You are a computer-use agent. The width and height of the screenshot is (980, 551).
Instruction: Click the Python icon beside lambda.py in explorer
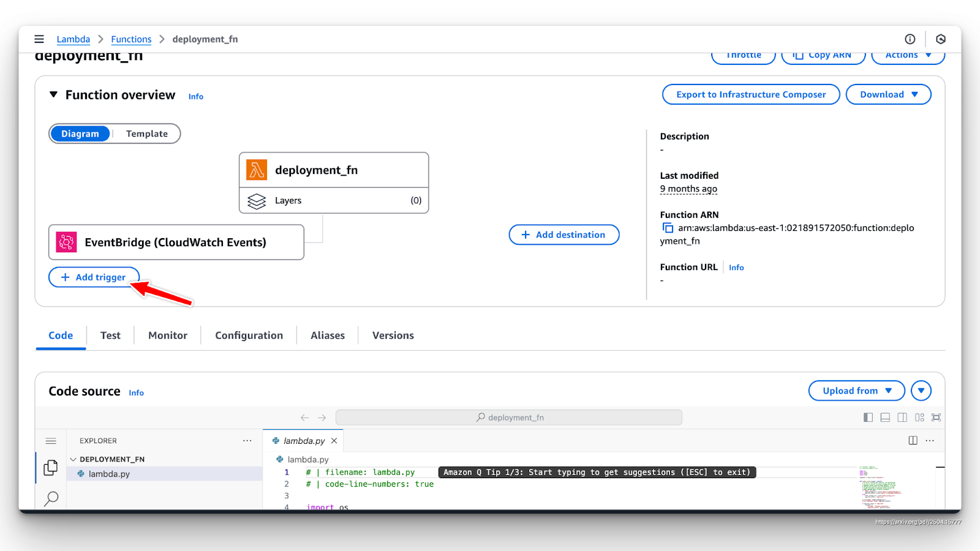click(81, 474)
